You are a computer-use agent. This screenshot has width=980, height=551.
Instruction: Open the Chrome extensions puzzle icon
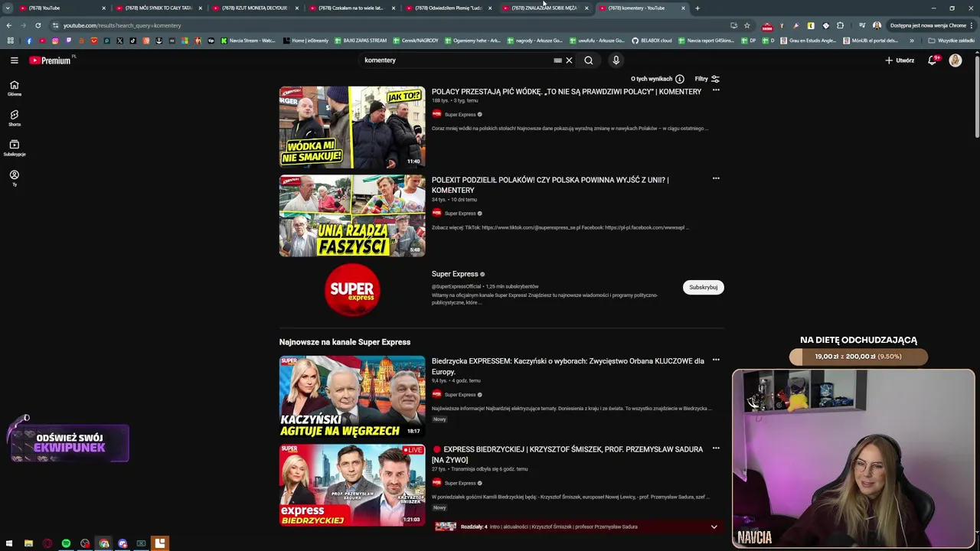coord(840,25)
